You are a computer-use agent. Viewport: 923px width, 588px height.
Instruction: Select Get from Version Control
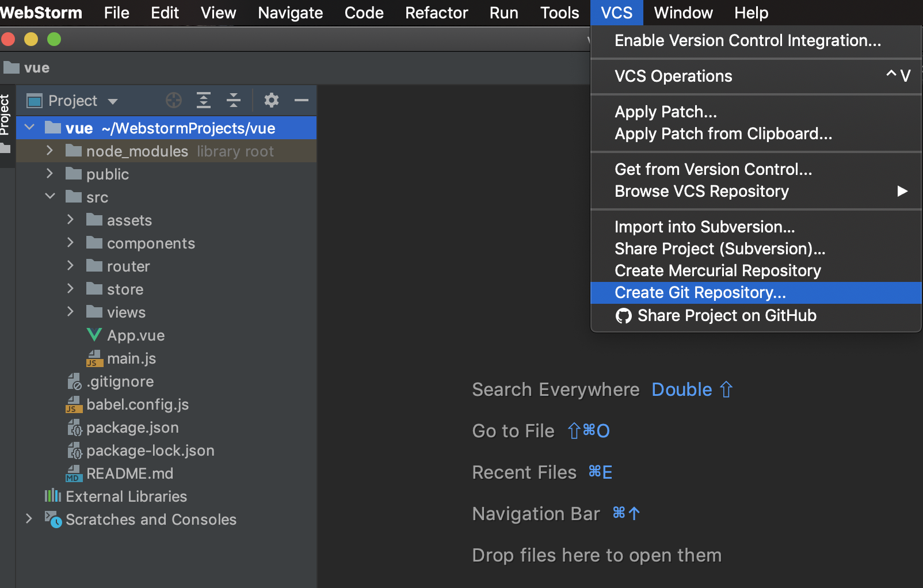pos(756,169)
